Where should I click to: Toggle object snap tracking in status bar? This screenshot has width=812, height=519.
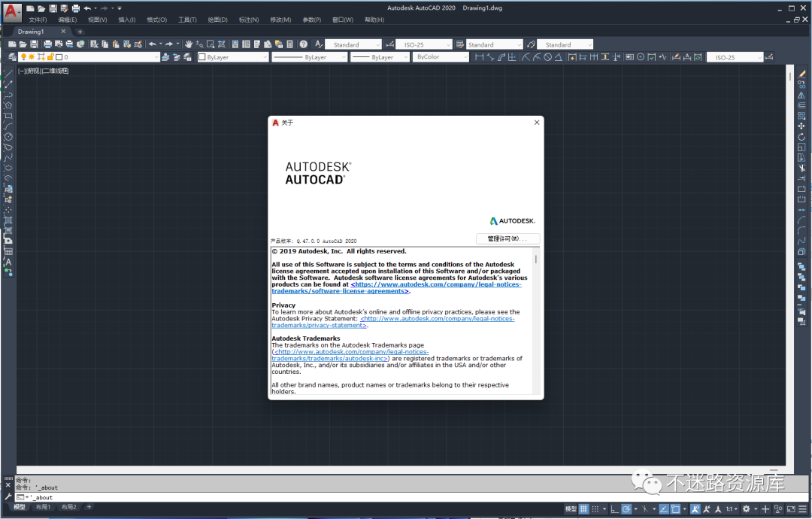tap(664, 508)
